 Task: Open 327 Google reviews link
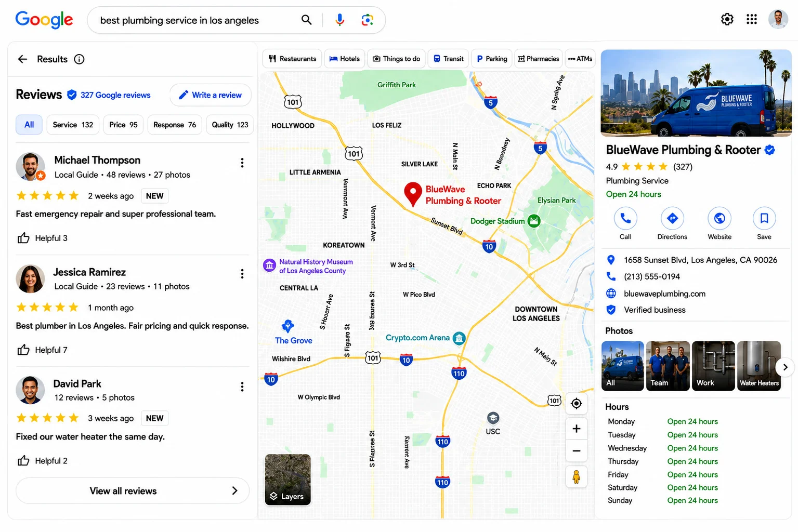point(115,95)
